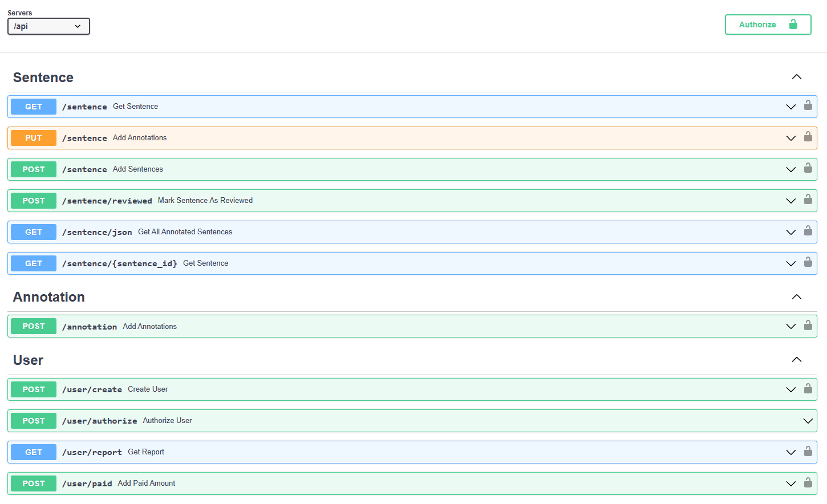Expand /user/create operation chevron
This screenshot has height=504, width=827.
coord(791,390)
